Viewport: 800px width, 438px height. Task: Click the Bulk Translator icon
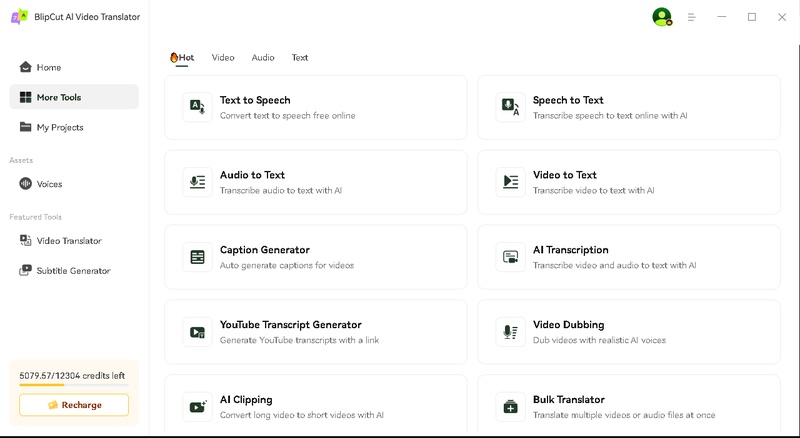pos(510,407)
